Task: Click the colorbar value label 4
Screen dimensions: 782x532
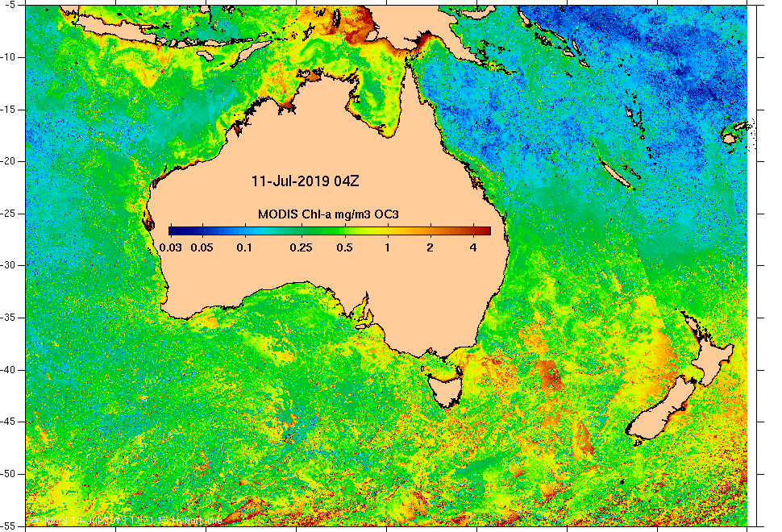Action: (x=472, y=247)
